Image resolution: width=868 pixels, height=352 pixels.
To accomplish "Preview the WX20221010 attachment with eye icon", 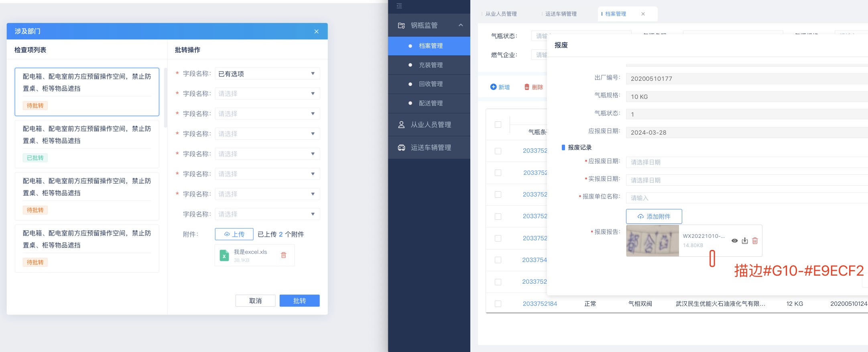I will click(734, 241).
